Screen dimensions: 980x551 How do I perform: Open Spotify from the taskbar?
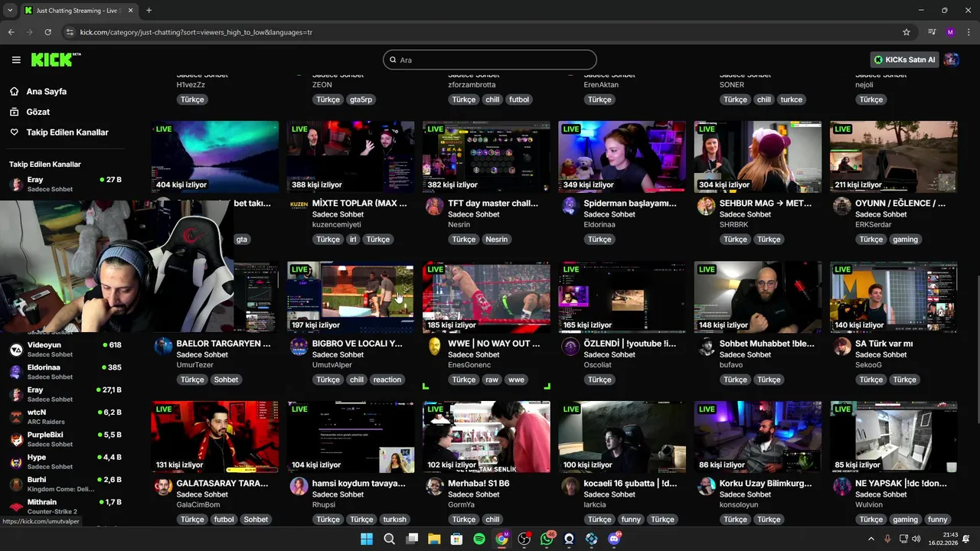[x=479, y=539]
